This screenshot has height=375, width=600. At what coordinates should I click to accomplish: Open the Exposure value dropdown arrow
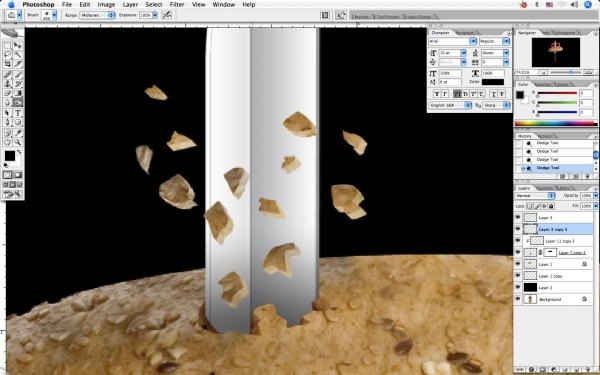(x=155, y=15)
